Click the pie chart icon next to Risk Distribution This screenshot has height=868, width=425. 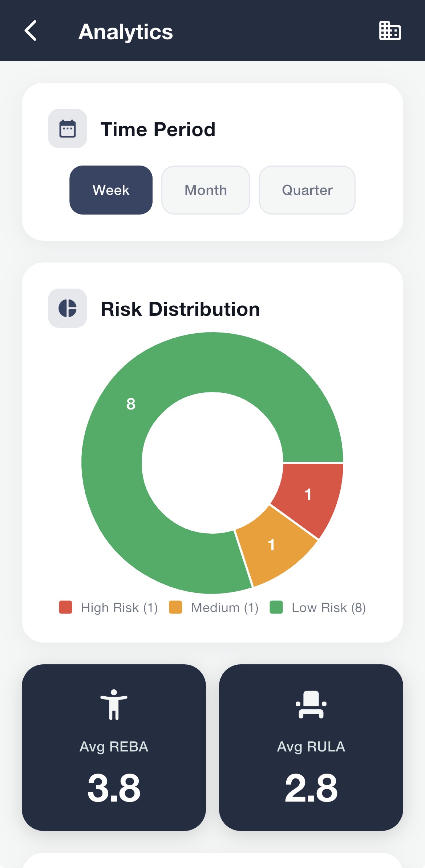[x=67, y=309]
